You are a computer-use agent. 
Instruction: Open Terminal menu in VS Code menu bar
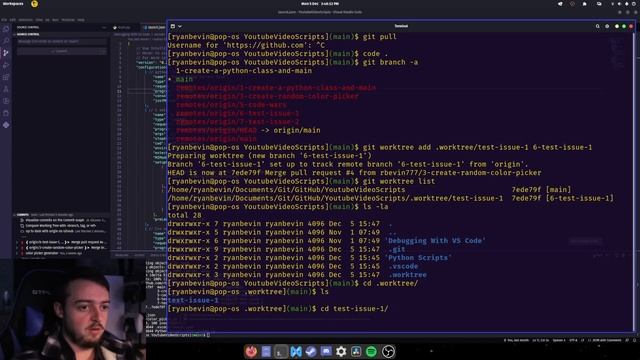click(x=68, y=20)
